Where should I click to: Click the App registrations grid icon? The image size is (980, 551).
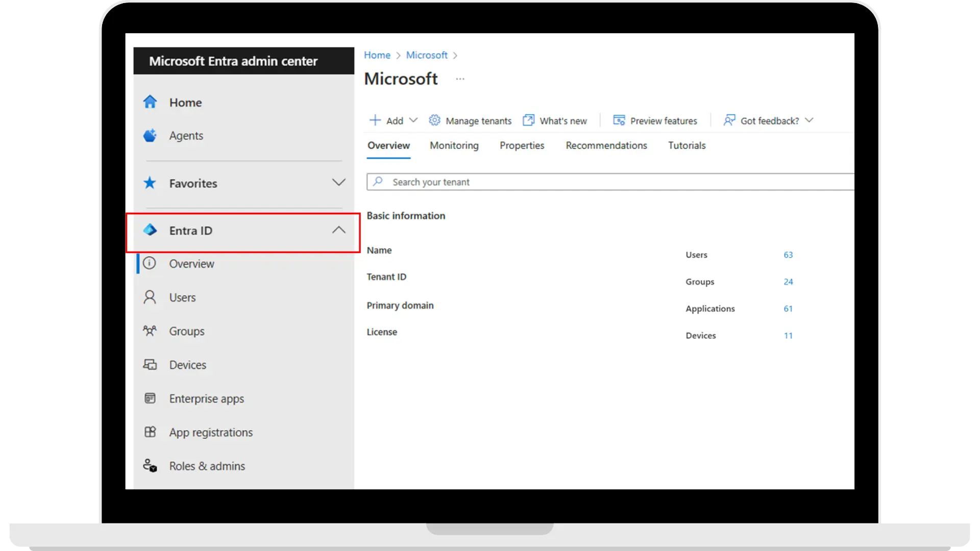[x=150, y=432]
